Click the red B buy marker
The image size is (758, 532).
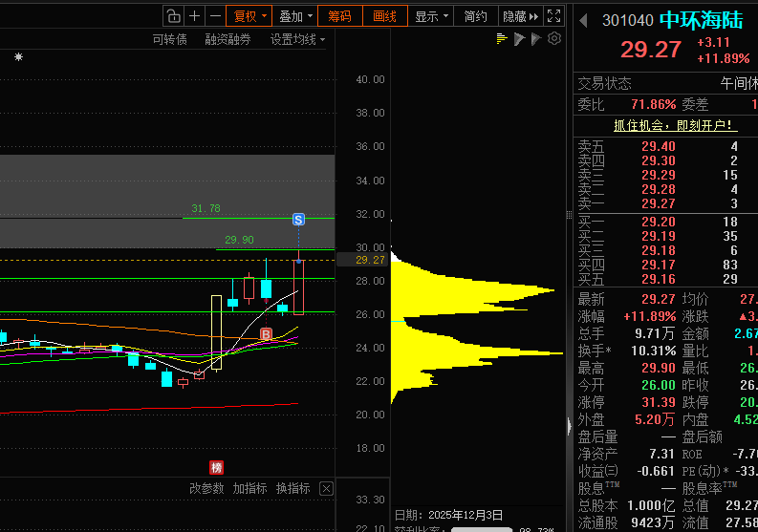click(x=266, y=334)
